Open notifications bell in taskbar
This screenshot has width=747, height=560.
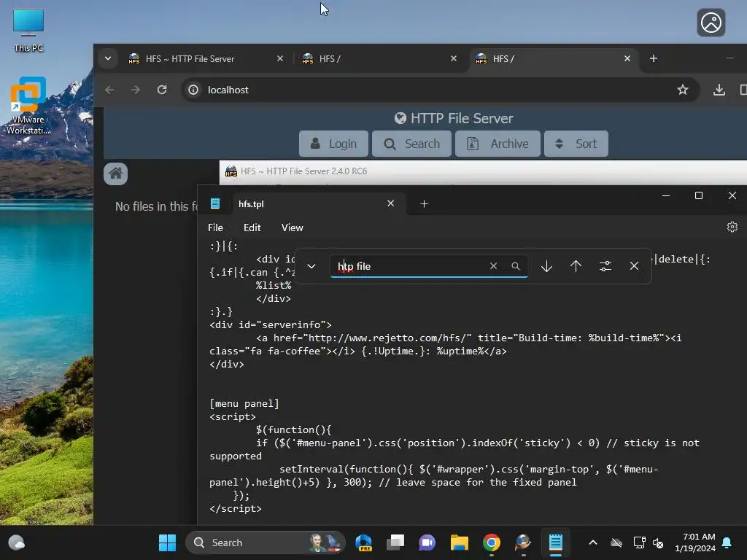click(x=727, y=542)
